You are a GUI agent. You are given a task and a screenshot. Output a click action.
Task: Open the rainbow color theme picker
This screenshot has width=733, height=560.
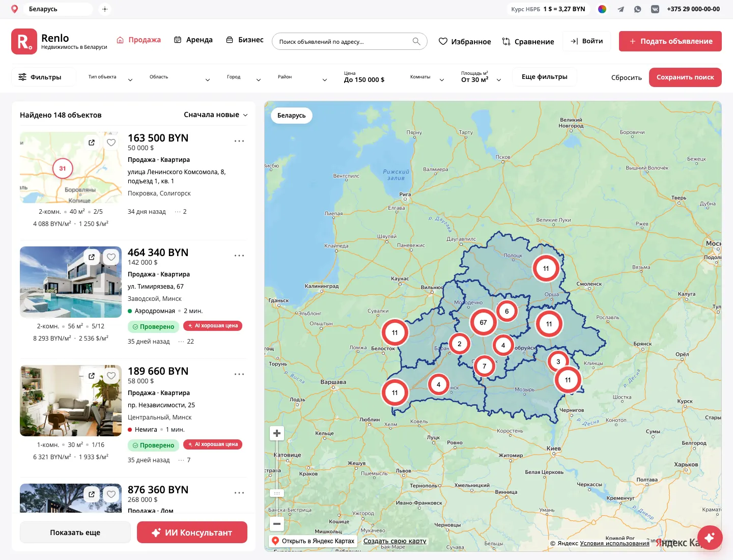pyautogui.click(x=602, y=9)
